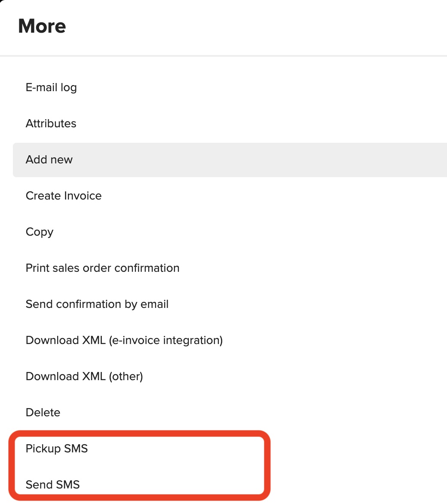The height and width of the screenshot is (504, 447).
Task: Generate an invoice via Create Invoice
Action: tap(64, 196)
